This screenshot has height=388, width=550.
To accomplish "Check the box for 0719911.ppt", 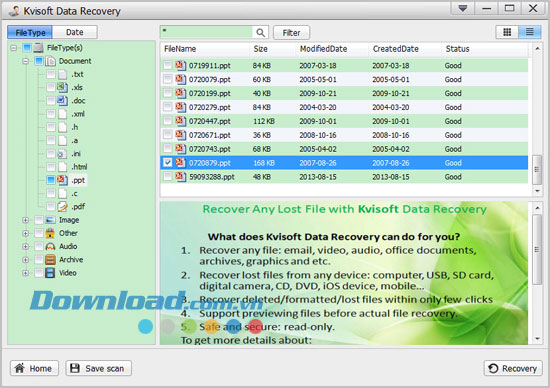I will pyautogui.click(x=168, y=65).
